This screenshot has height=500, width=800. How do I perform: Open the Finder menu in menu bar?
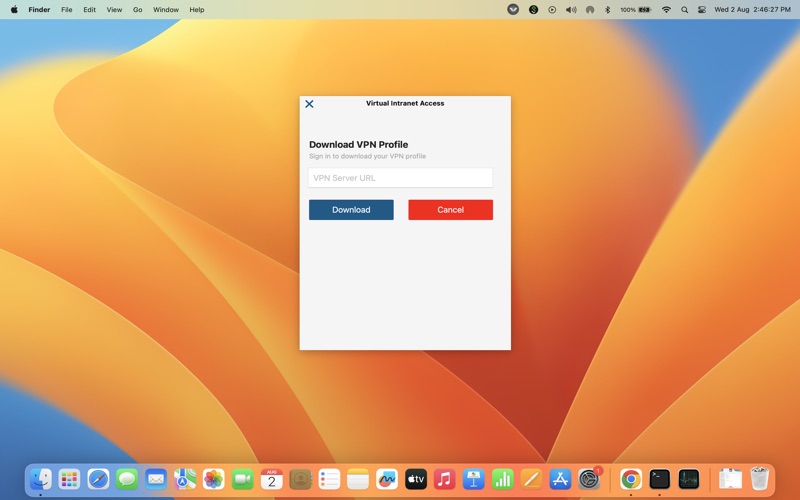[39, 9]
